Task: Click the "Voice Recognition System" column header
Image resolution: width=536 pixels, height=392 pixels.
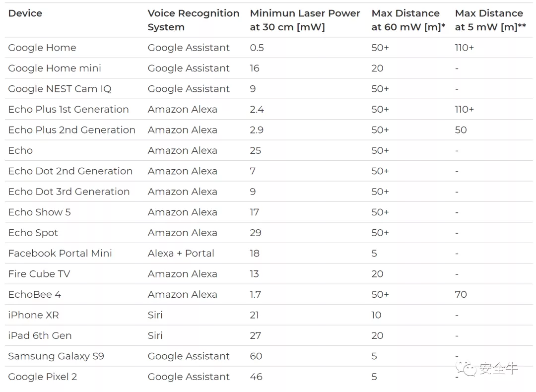Action: (x=193, y=20)
